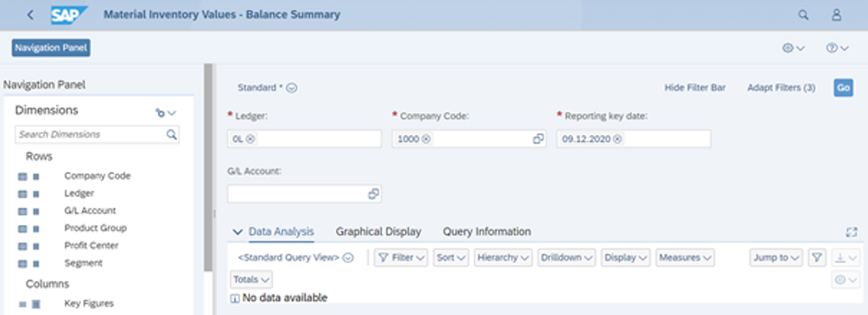Remove the 0L token from Ledger
The height and width of the screenshot is (315, 868).
(251, 139)
